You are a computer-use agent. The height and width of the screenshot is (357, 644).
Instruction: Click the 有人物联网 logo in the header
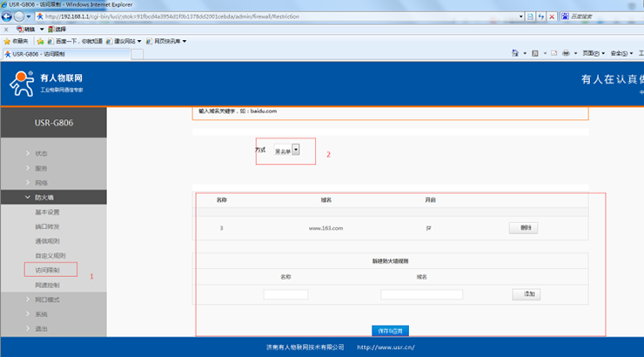(45, 84)
